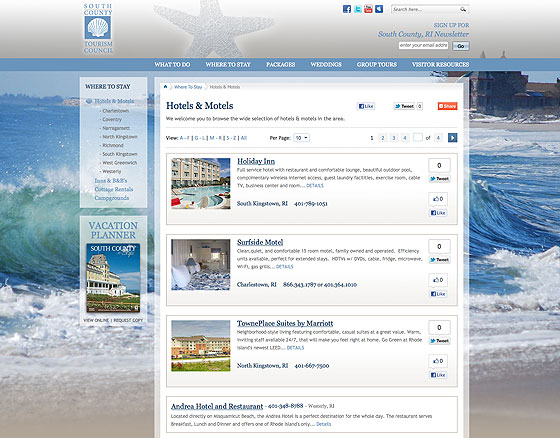Open the YouTube icon in the header
The height and width of the screenshot is (438, 560).
click(368, 9)
